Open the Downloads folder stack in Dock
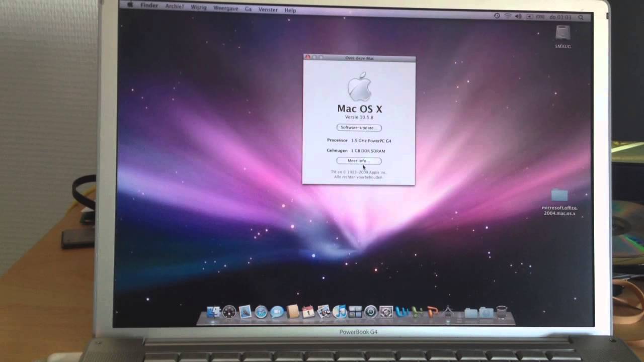This screenshot has width=644, height=362. coord(486,313)
